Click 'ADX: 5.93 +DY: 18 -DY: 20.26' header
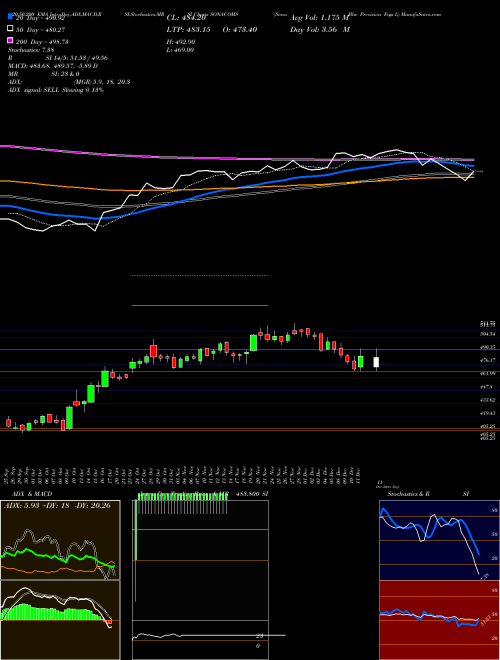The image size is (500, 660). (57, 506)
